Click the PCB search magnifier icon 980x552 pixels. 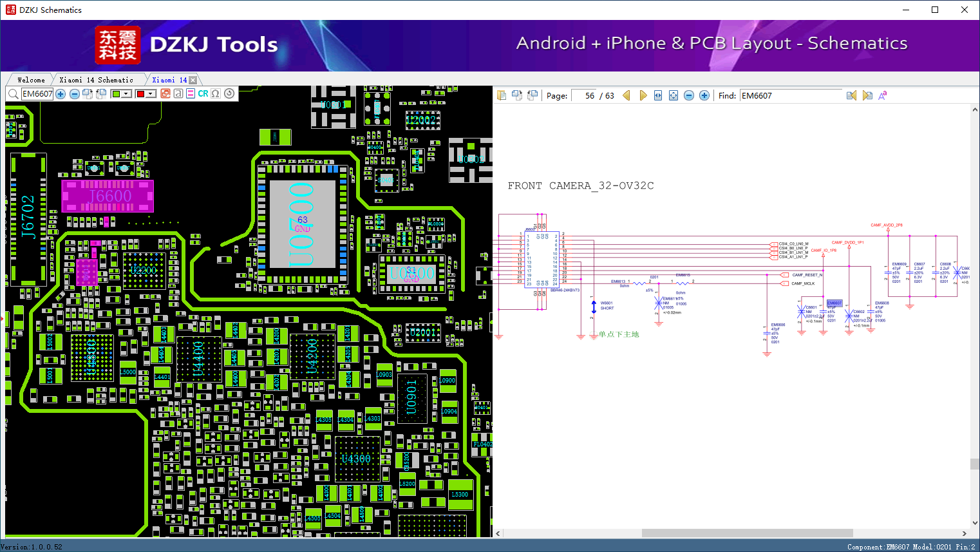(13, 94)
